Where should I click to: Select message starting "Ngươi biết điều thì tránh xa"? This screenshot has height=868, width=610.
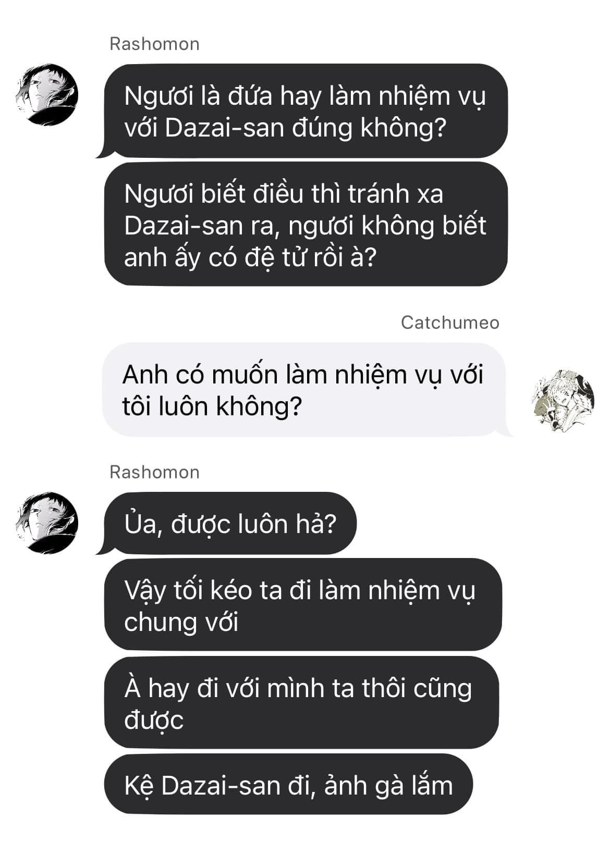point(306,224)
